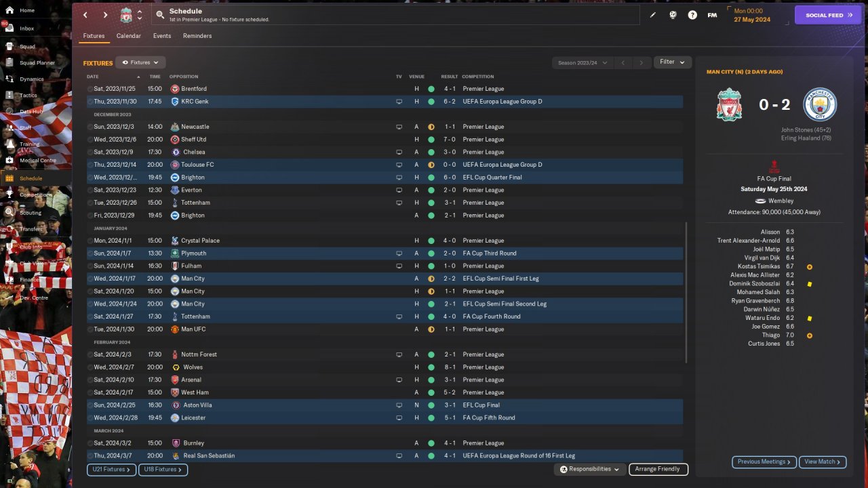Toggle circle beside Arsenal fixture date
This screenshot has height=488, width=868.
[90, 380]
